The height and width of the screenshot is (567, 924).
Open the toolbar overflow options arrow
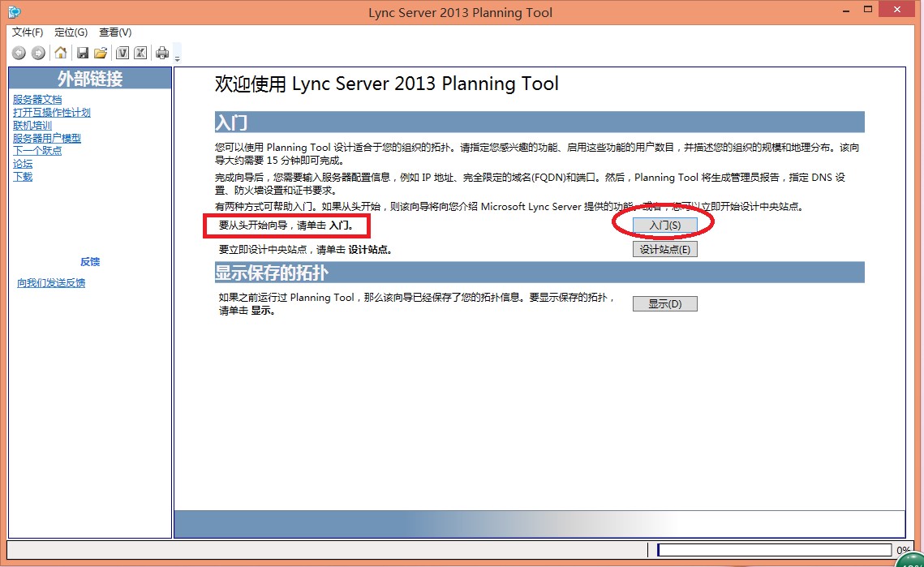pyautogui.click(x=178, y=58)
